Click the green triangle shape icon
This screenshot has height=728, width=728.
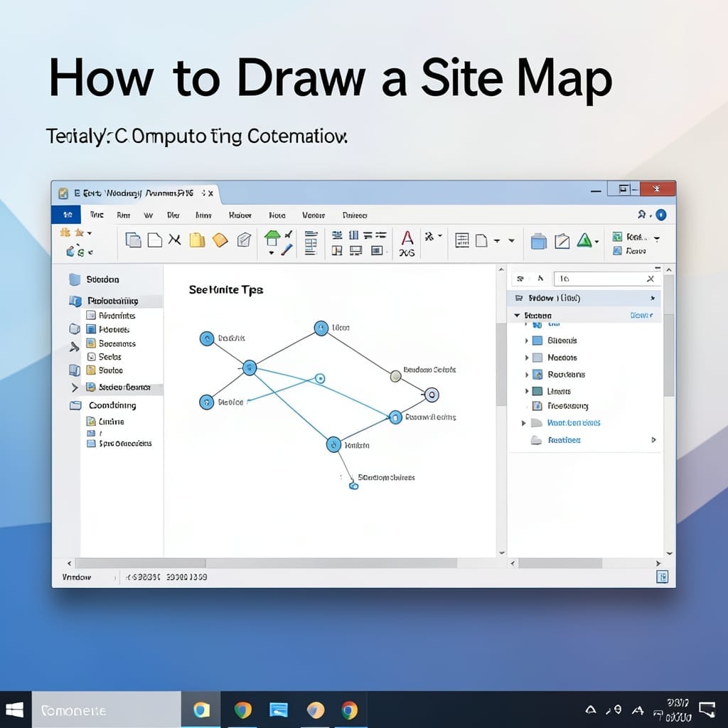[x=584, y=240]
